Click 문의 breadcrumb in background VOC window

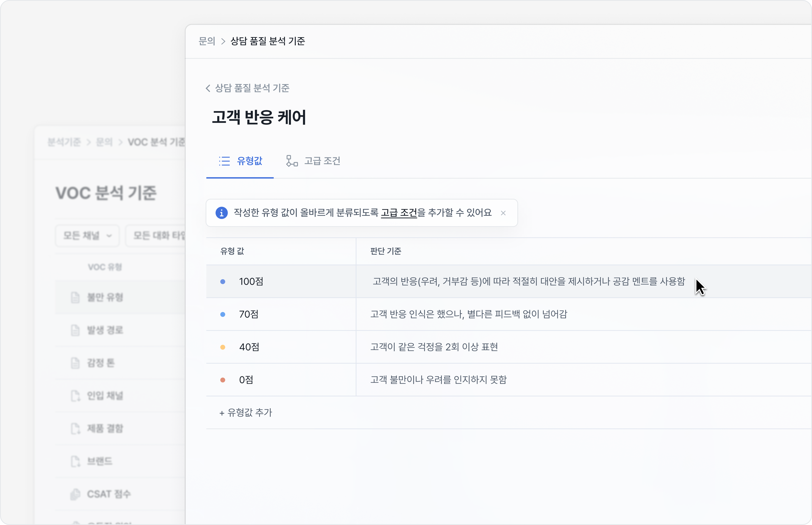pyautogui.click(x=104, y=142)
